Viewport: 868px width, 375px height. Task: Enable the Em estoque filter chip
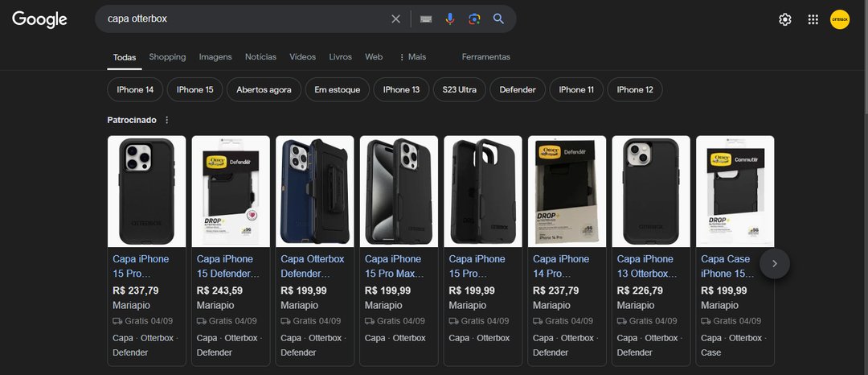point(338,89)
